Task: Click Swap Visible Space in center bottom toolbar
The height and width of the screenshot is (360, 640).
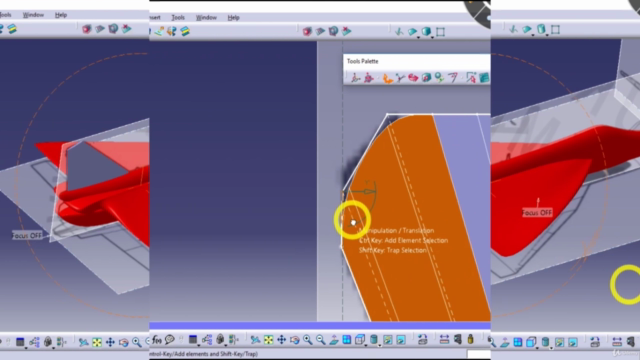Action: 401,340
